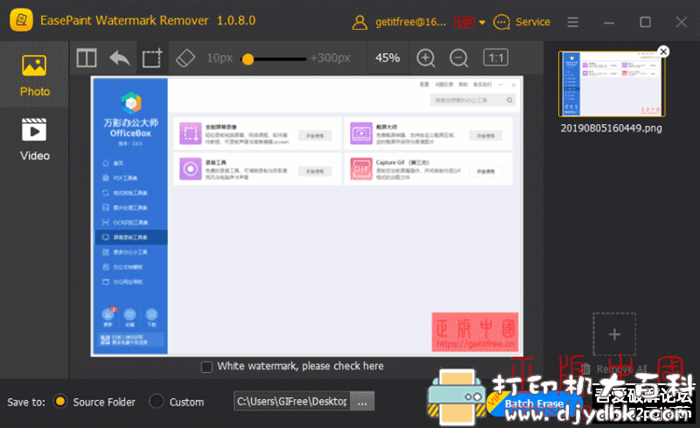
Task: Click the red selected watermark region
Action: 475,332
